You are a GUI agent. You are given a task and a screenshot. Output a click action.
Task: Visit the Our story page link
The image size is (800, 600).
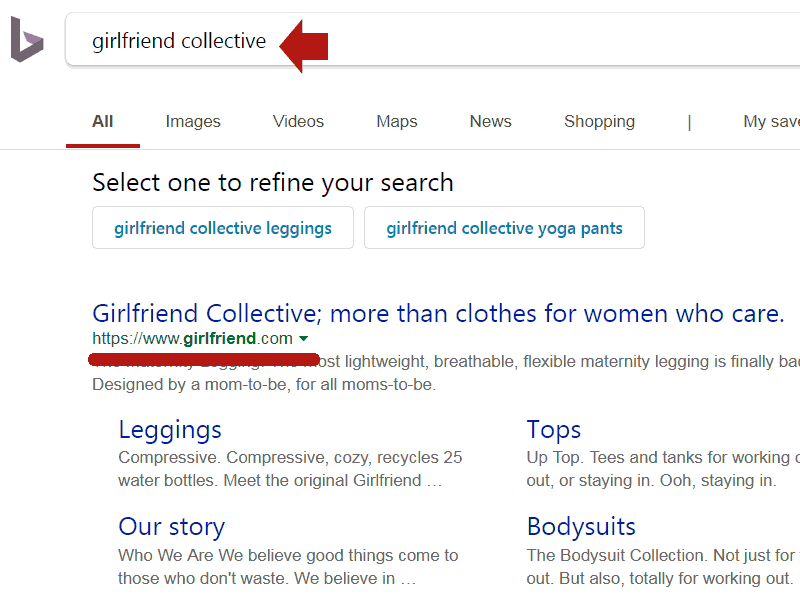(x=170, y=526)
